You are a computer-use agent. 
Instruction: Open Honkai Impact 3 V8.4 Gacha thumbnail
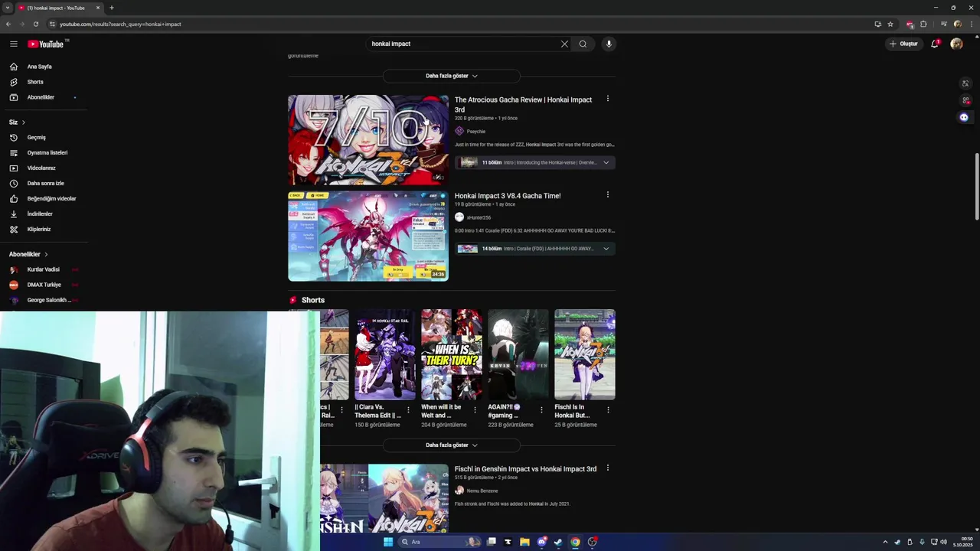(368, 236)
